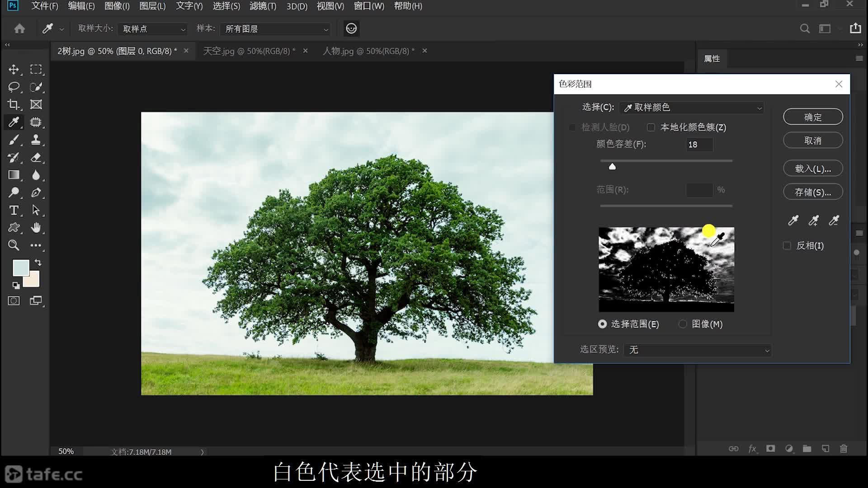Click the 载入 button
Screen dimensions: 868x488
coord(813,169)
